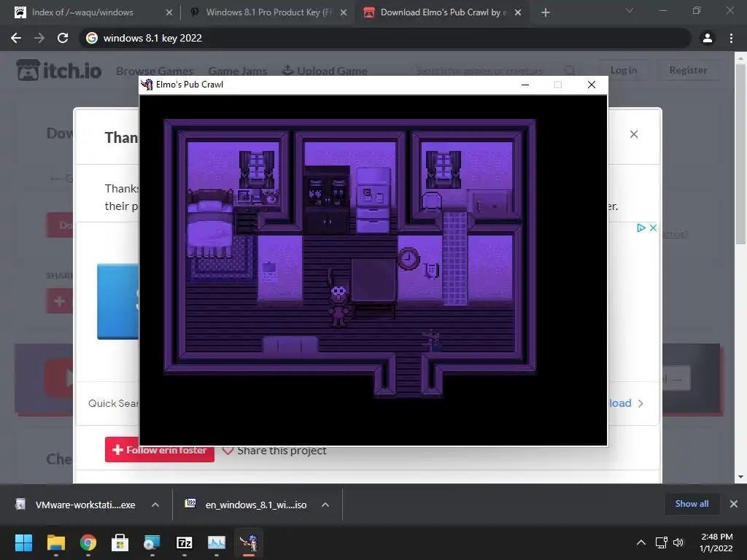Open the Chrome profile icon

click(708, 38)
